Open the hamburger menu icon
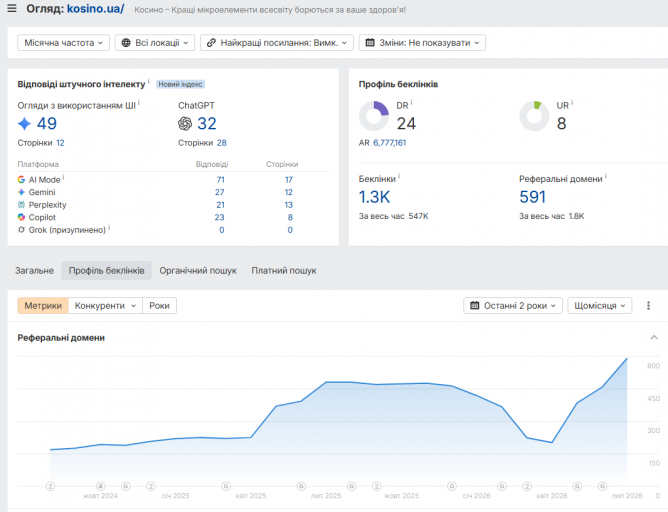Image resolution: width=668 pixels, height=512 pixels. (12, 9)
